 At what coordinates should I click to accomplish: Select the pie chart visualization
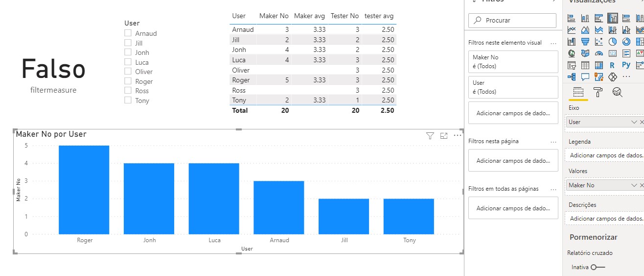tap(612, 42)
